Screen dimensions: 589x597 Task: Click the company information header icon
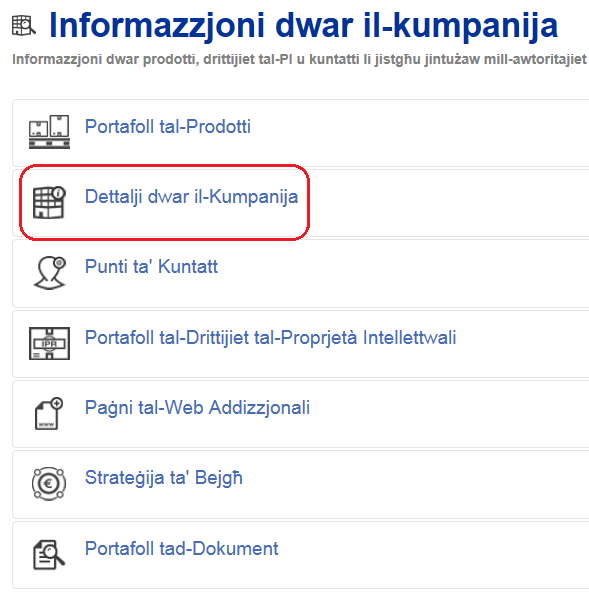[x=24, y=26]
